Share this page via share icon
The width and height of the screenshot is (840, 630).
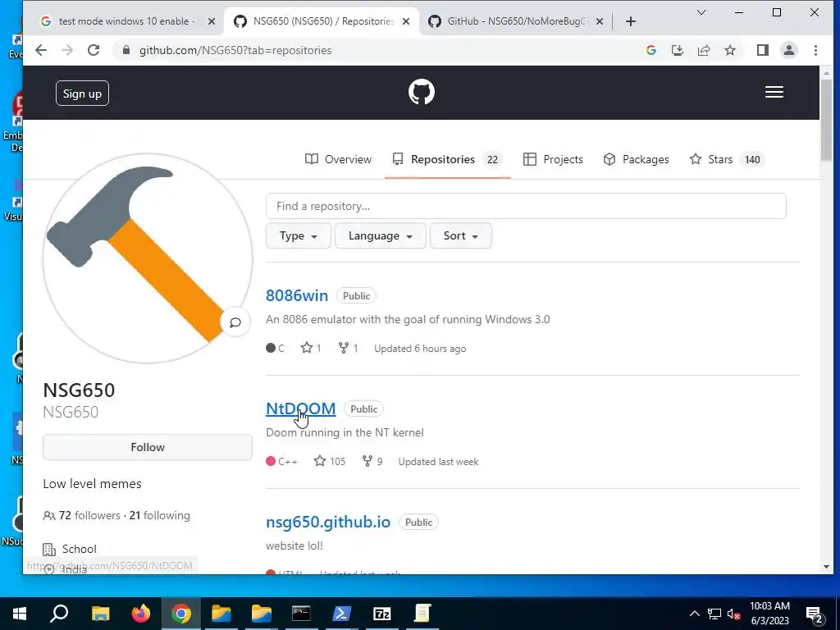[703, 50]
